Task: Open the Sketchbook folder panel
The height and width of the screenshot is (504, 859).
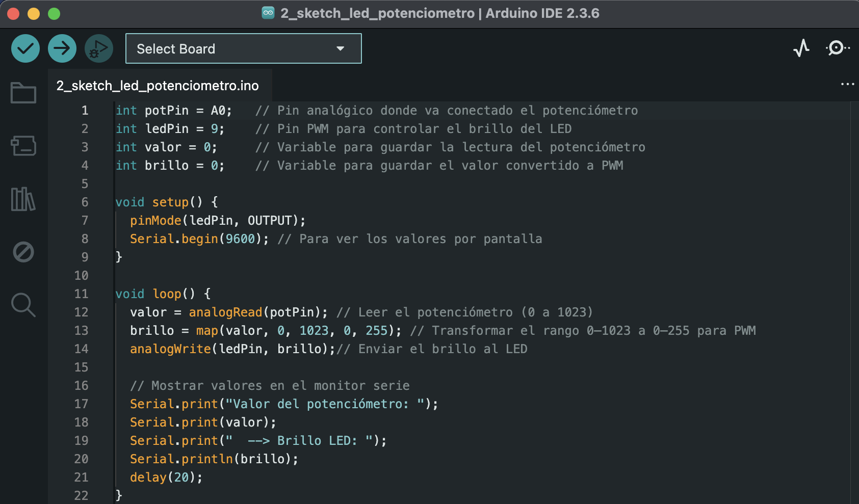Action: (23, 93)
